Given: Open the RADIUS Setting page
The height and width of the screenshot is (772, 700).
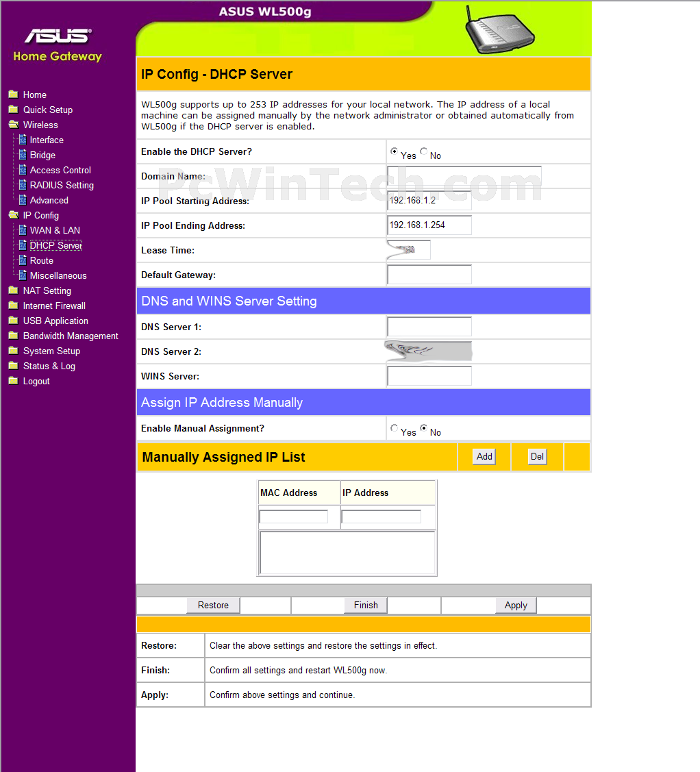Looking at the screenshot, I should point(62,185).
